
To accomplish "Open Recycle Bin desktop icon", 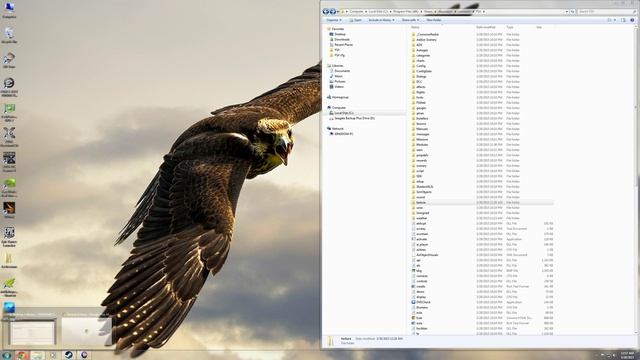I will click(x=9, y=36).
